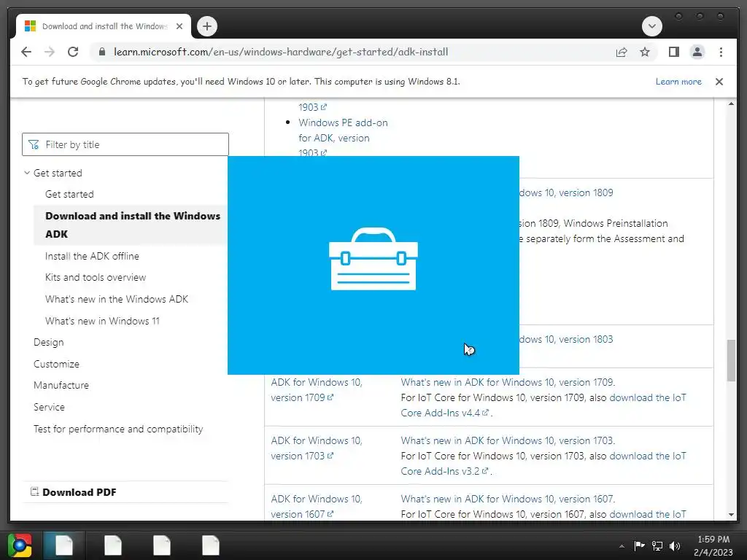Open ADK for Windows 10 version 1703 link
The width and height of the screenshot is (747, 560).
pos(317,448)
